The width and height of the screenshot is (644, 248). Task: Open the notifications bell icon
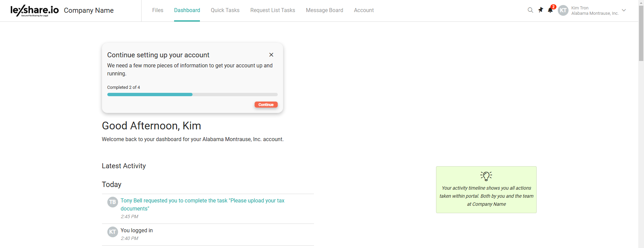(x=550, y=10)
